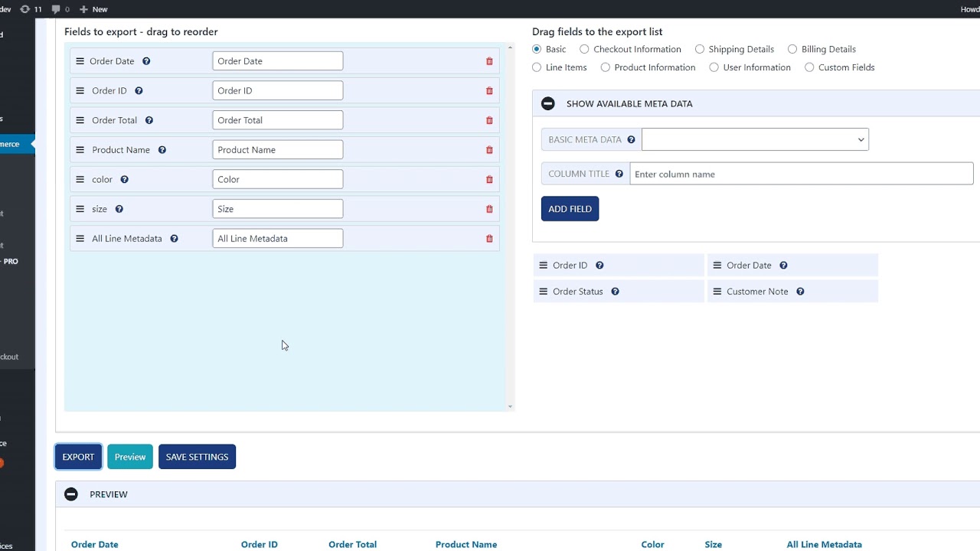Delete the Order Date export field
The width and height of the screenshot is (980, 551).
(489, 61)
